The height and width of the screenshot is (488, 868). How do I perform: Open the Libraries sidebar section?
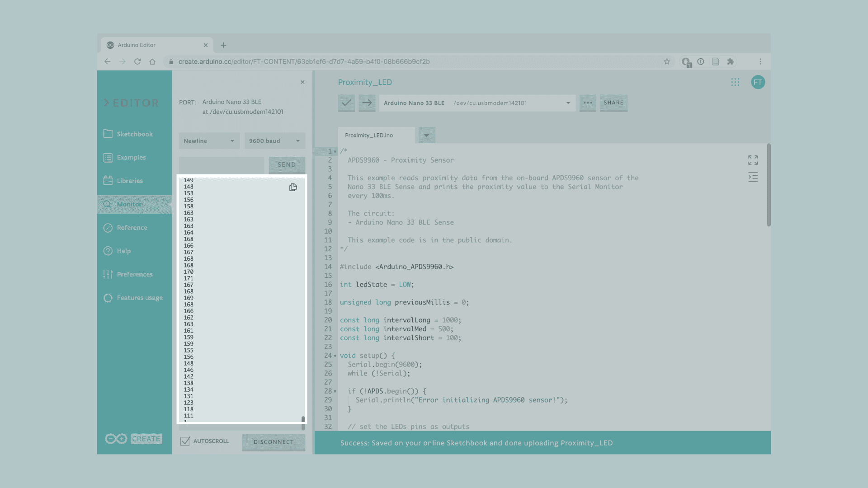(x=130, y=181)
